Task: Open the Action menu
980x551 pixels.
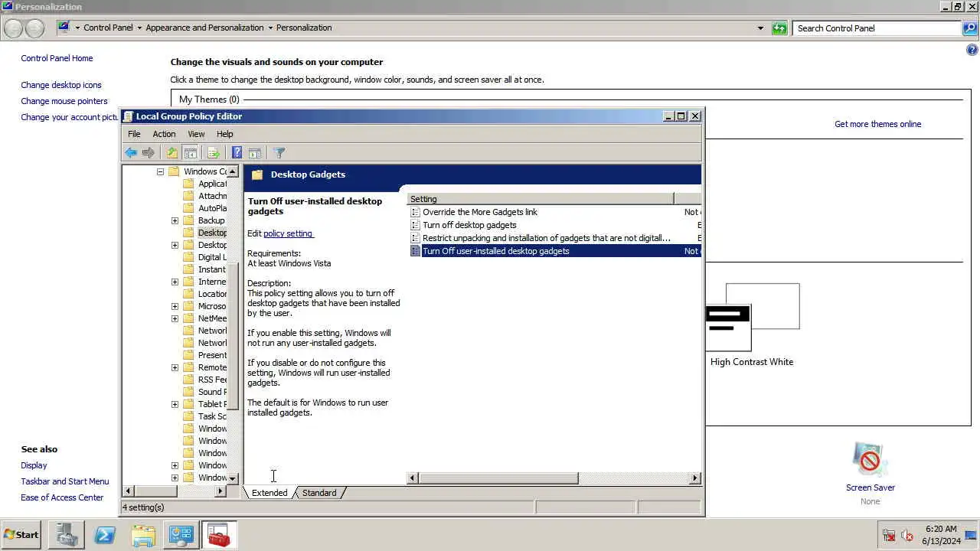Action: [x=164, y=134]
